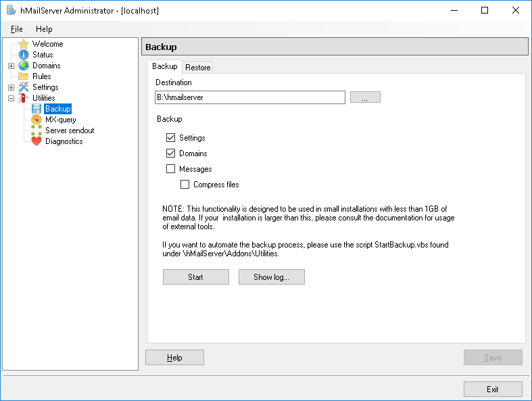Browse for destination folder with ... button
This screenshot has height=401, width=532.
(365, 97)
